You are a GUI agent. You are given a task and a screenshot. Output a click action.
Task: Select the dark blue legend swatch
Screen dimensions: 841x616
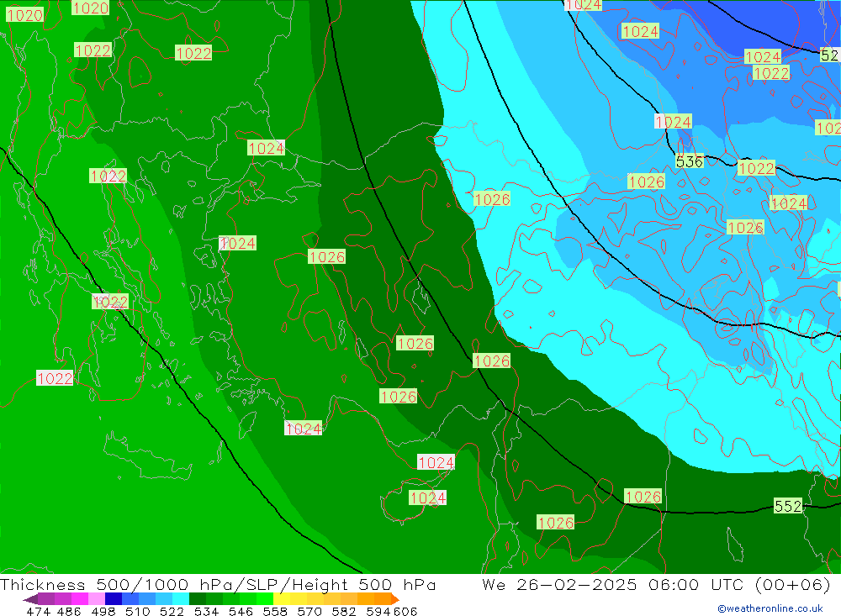[x=114, y=599]
